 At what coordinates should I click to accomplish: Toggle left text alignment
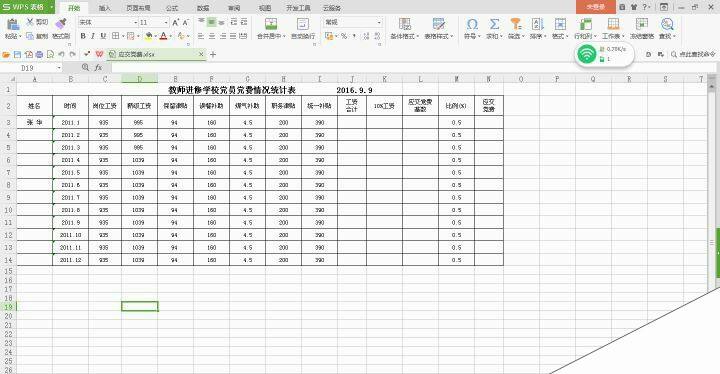(201, 36)
